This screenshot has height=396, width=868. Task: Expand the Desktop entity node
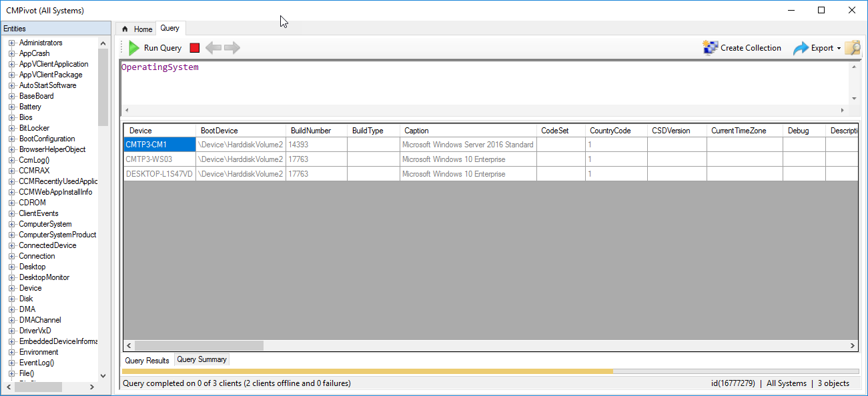pos(12,267)
